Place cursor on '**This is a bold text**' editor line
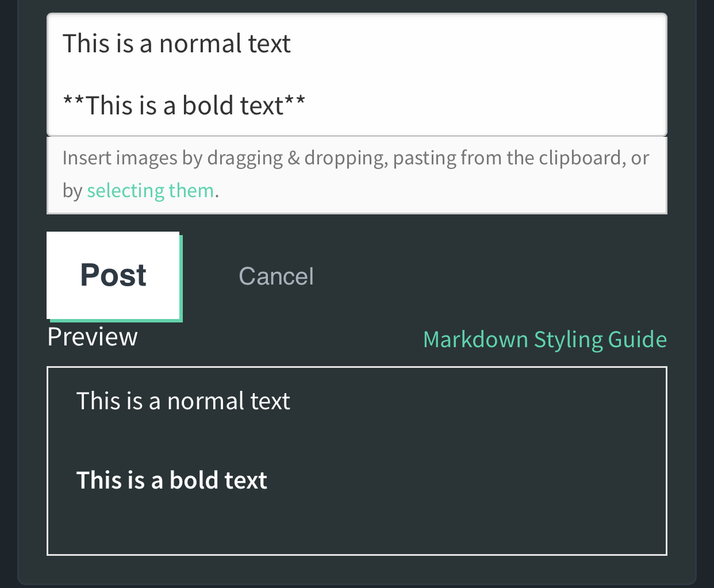The image size is (714, 588). click(183, 106)
